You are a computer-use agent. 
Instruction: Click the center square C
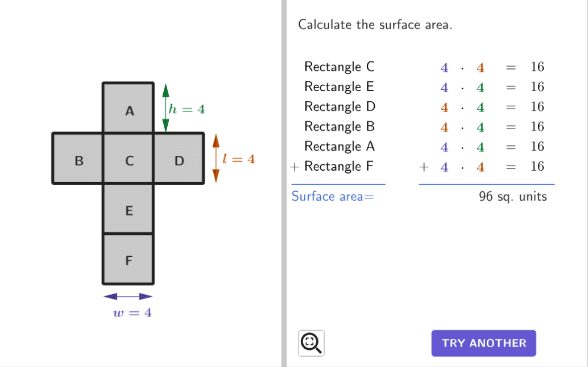click(129, 159)
